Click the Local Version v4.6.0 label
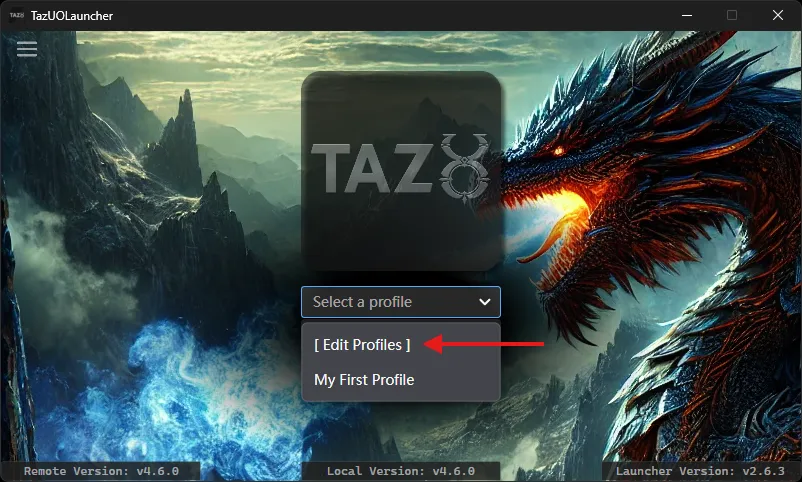This screenshot has height=482, width=802. tap(400, 471)
